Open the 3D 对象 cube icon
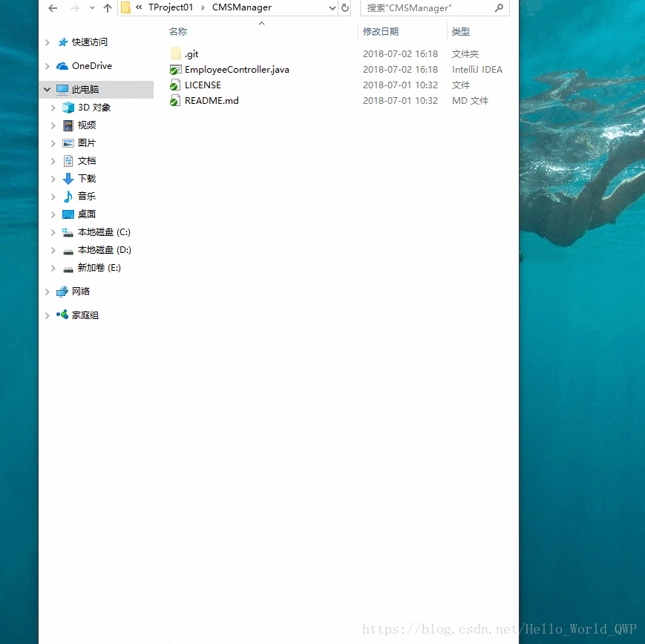645x644 pixels. (68, 108)
